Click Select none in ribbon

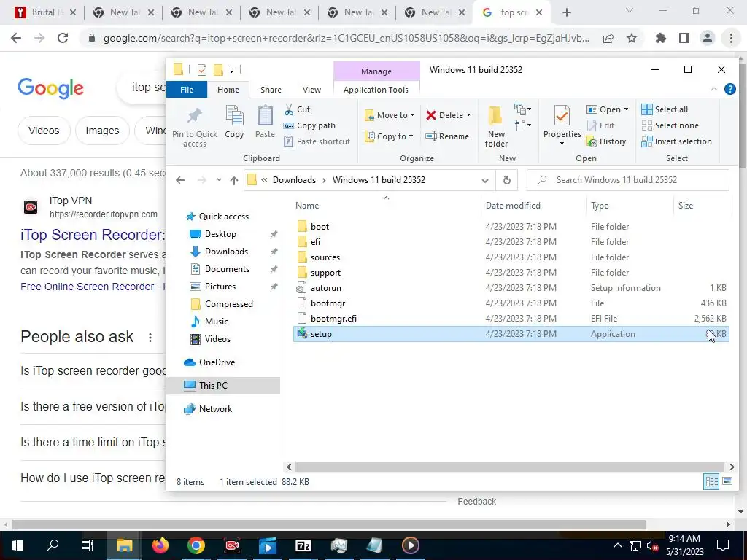(670, 125)
